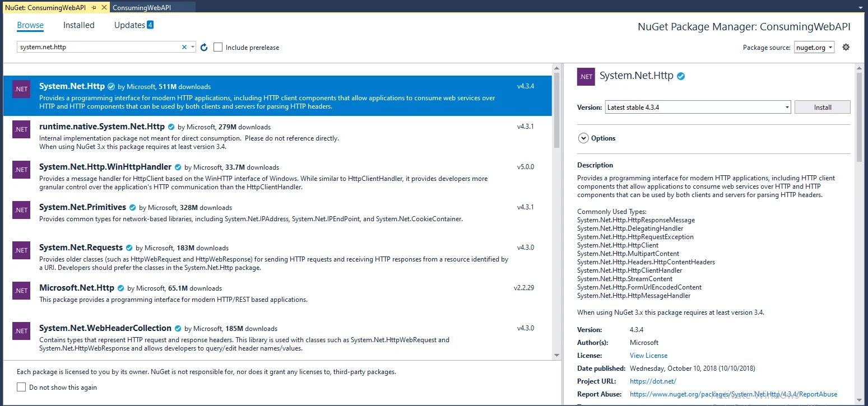
Task: Open the search box history dropdown arrow
Action: coord(193,48)
